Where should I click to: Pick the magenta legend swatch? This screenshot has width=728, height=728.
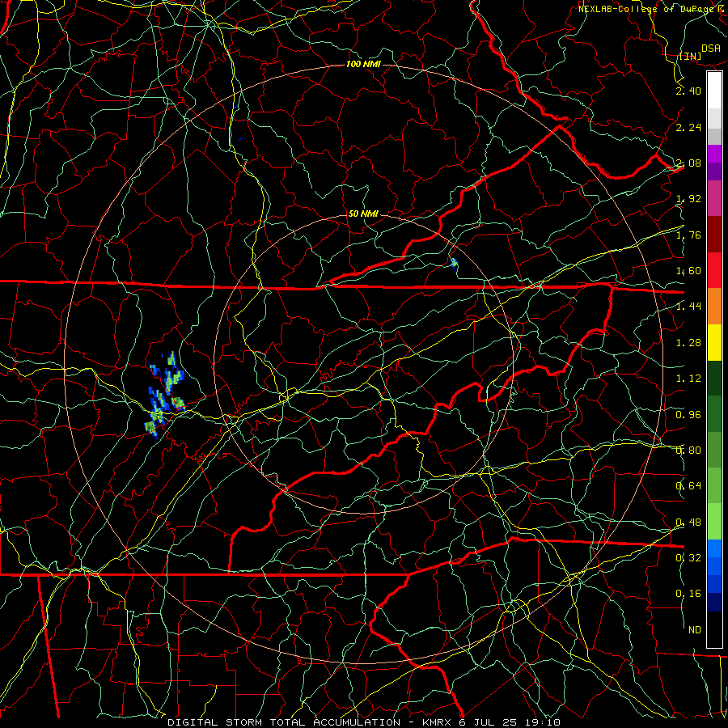[x=714, y=198]
